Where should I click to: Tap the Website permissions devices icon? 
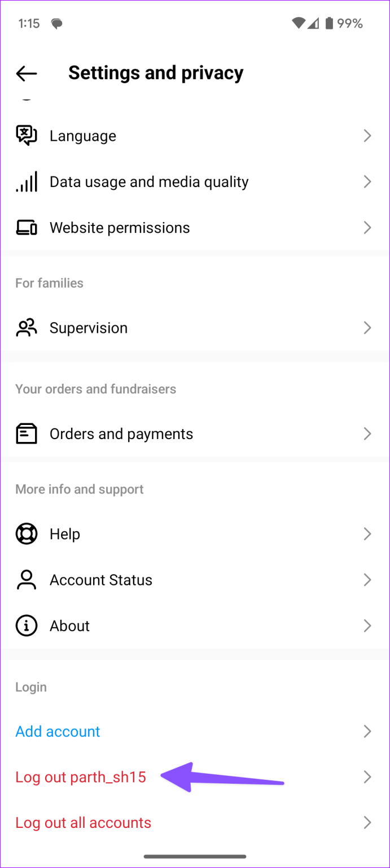pyautogui.click(x=27, y=228)
